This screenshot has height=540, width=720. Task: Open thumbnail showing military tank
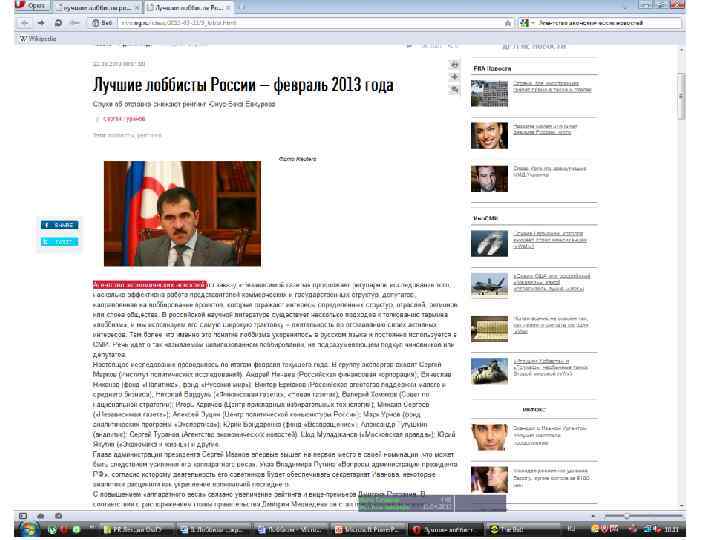pos(489,371)
